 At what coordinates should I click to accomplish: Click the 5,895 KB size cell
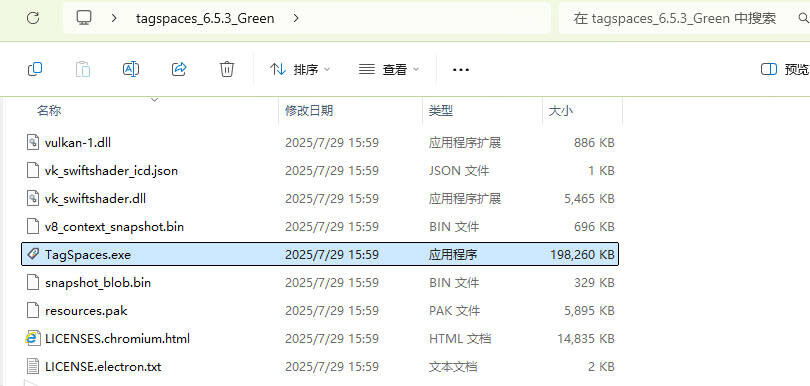589,311
